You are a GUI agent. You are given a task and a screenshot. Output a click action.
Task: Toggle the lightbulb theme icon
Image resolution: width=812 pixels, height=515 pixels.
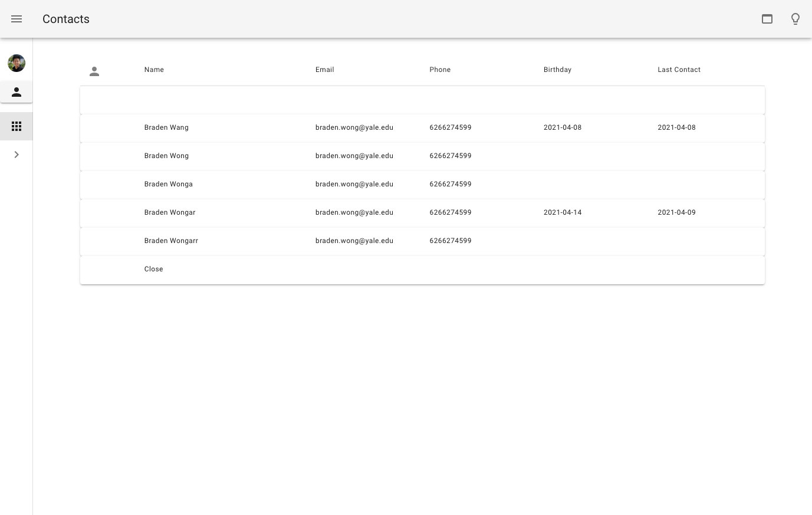[x=795, y=19]
